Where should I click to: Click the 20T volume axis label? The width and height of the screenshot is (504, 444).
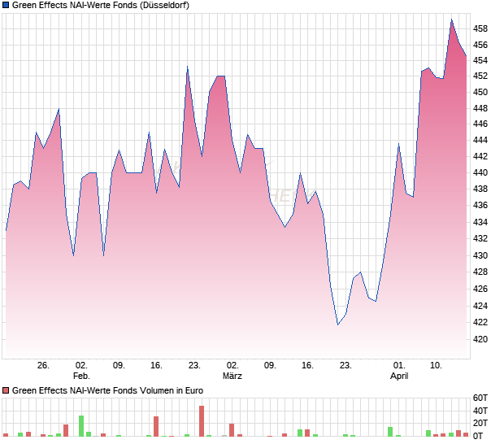pyautogui.click(x=481, y=424)
